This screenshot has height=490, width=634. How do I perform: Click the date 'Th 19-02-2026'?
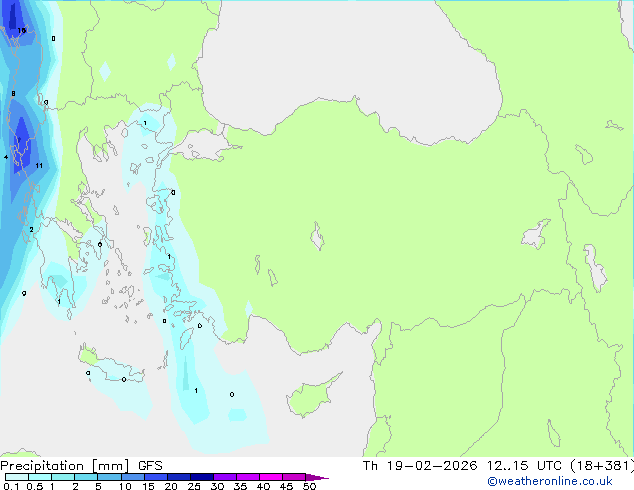[x=420, y=466]
